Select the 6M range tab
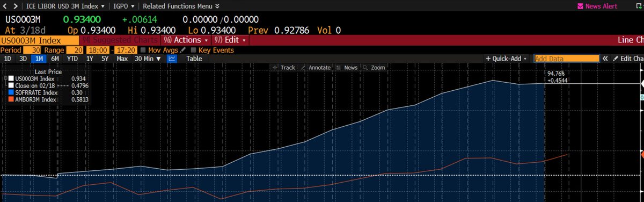Viewport: 644px width, 202px height. tap(55, 59)
